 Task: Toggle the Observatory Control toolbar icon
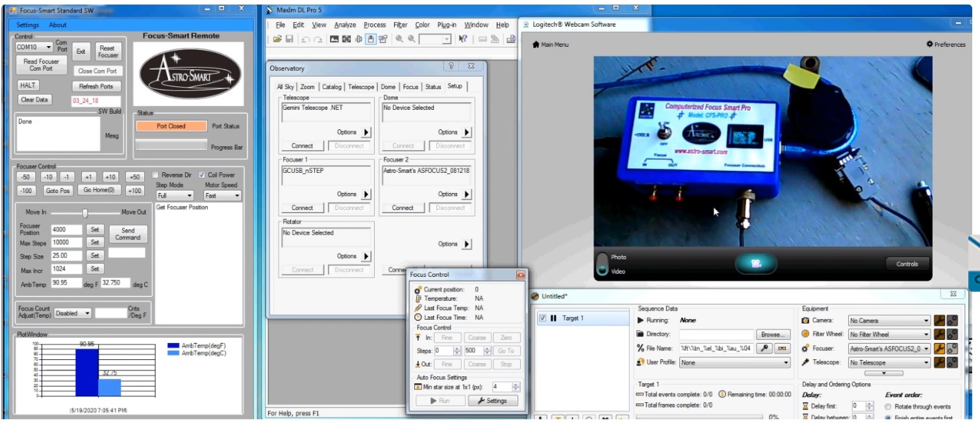tap(371, 39)
